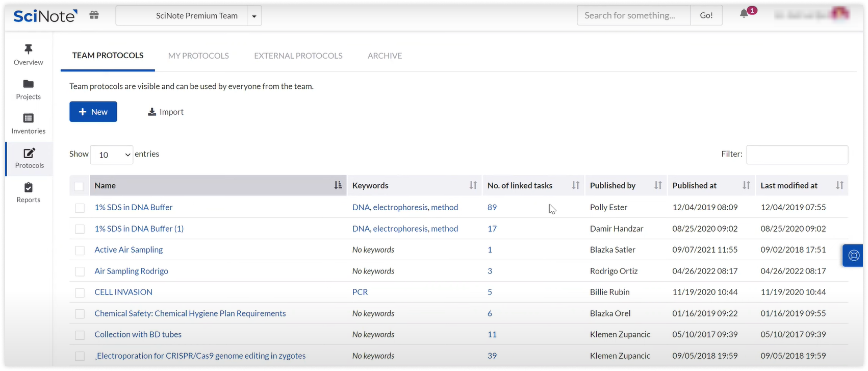Open Electroporation for CRISPR/Cas9 genome editing protocol

pyautogui.click(x=200, y=356)
